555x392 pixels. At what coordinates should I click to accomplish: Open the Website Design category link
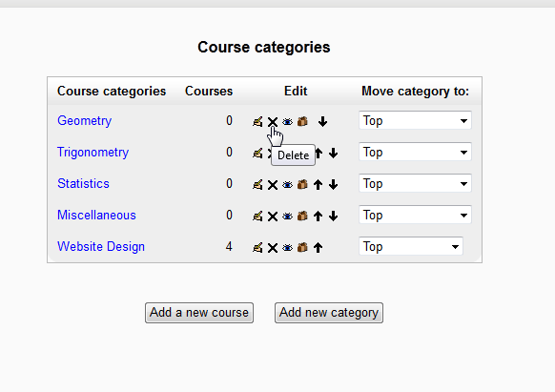[x=101, y=247]
